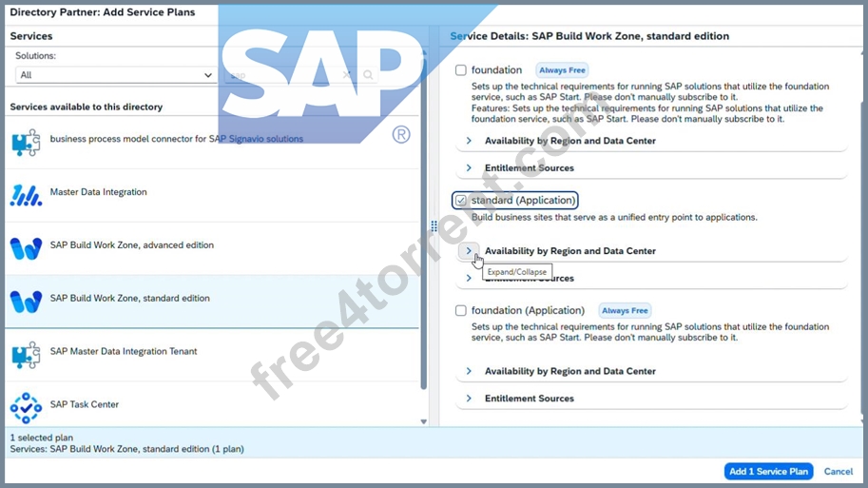Open the Solutions dropdown showing All
The width and height of the screenshot is (868, 488).
tap(116, 75)
